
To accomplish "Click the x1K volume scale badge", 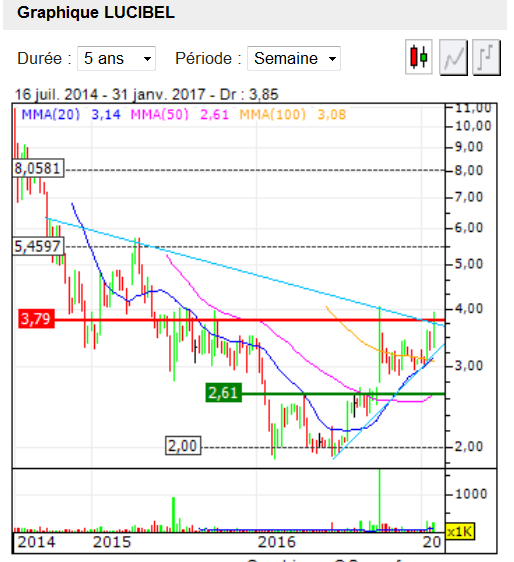I will tap(460, 532).
